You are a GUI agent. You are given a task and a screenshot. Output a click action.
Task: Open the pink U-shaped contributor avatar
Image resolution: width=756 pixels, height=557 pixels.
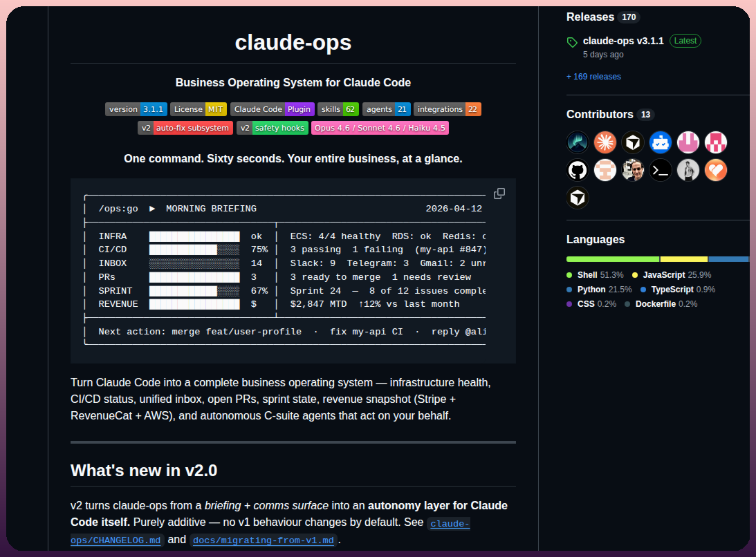click(x=688, y=142)
